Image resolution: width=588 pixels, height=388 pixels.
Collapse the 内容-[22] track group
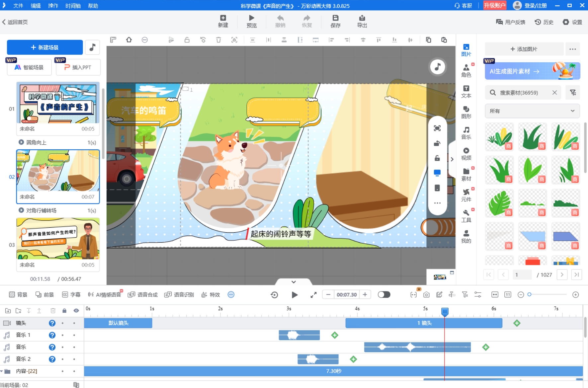coord(2,371)
